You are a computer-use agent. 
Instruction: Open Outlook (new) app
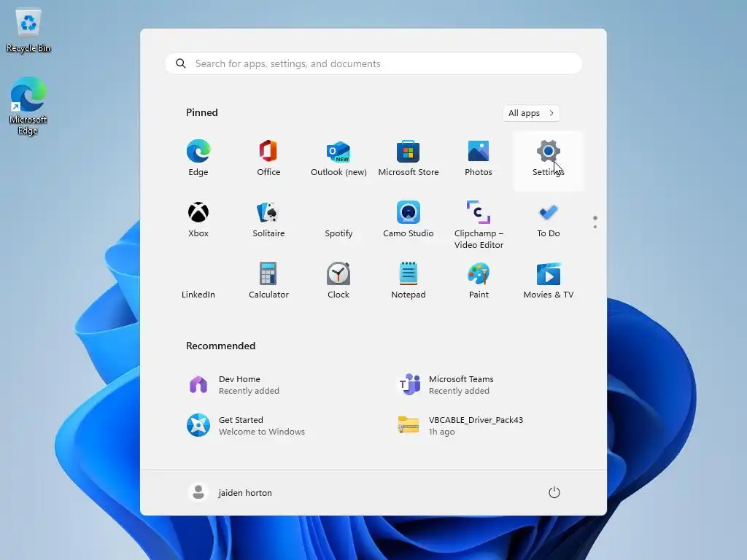coord(338,159)
